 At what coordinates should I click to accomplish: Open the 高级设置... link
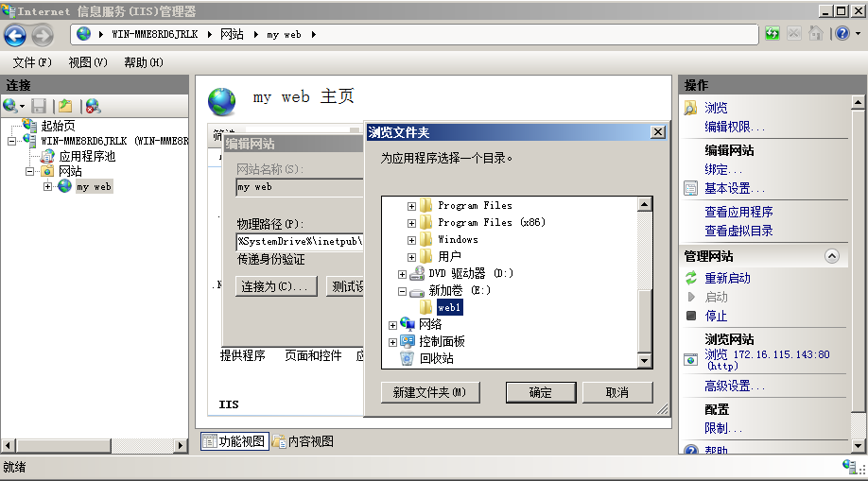tap(735, 386)
